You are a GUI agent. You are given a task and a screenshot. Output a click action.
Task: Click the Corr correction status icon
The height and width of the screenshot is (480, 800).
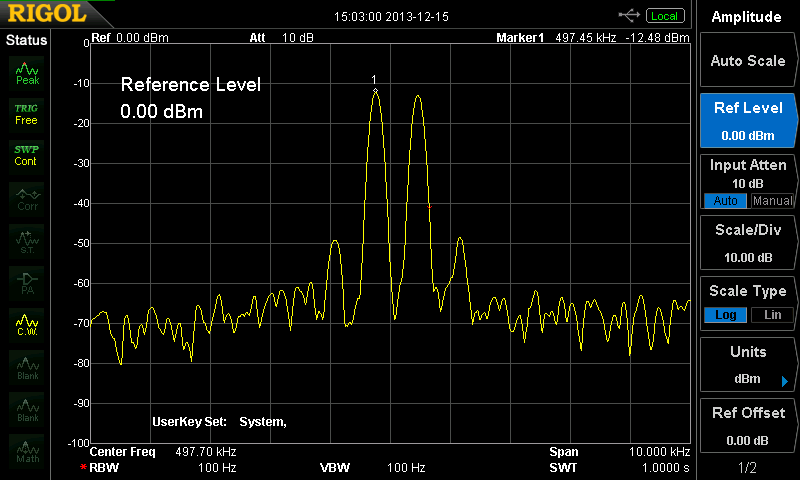pyautogui.click(x=27, y=198)
